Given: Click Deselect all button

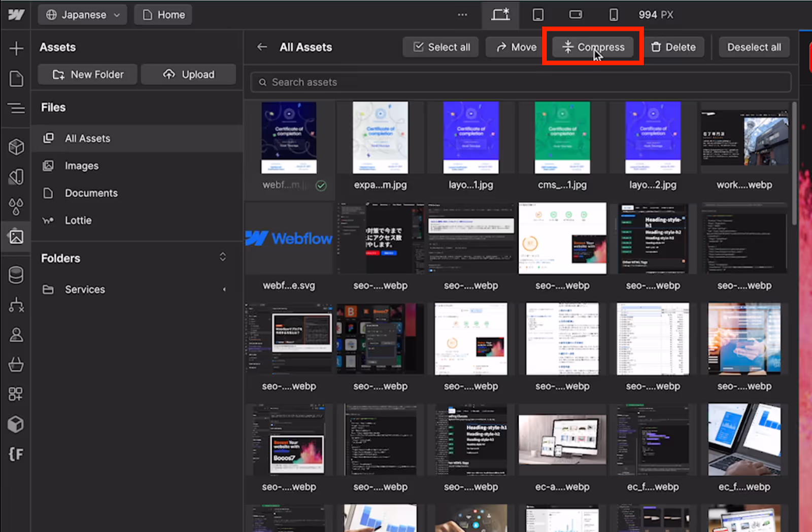Looking at the screenshot, I should (x=754, y=47).
